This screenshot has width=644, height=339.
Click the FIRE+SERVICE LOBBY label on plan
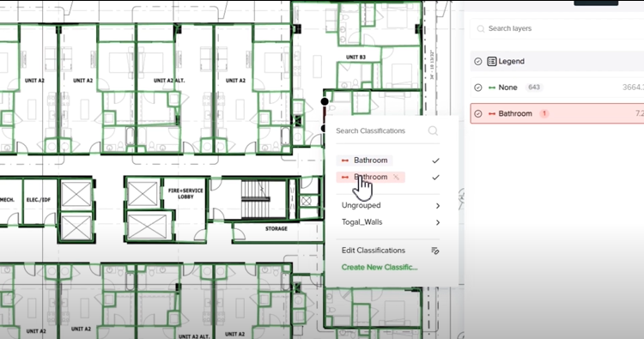185,194
